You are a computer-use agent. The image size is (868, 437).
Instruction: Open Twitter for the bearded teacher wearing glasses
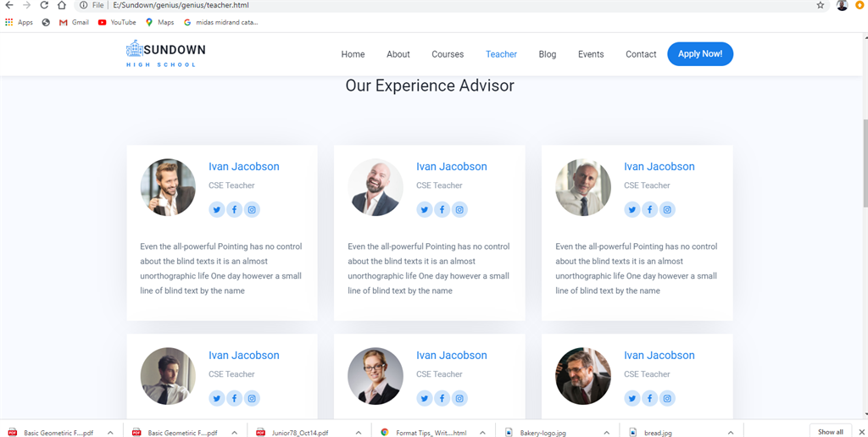click(x=632, y=398)
